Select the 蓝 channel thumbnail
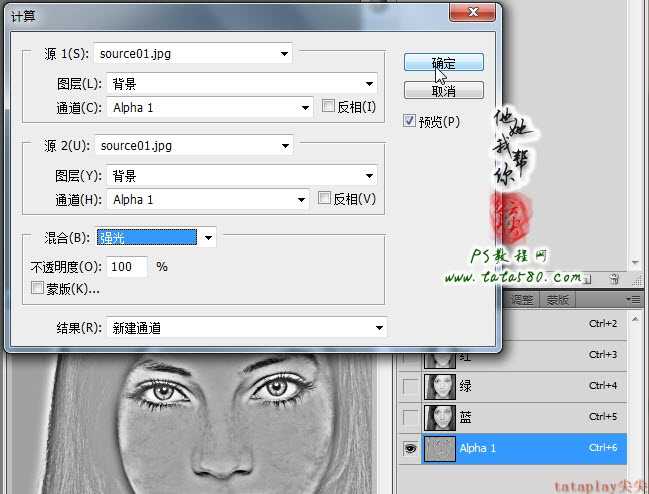The width and height of the screenshot is (649, 494). click(x=440, y=418)
